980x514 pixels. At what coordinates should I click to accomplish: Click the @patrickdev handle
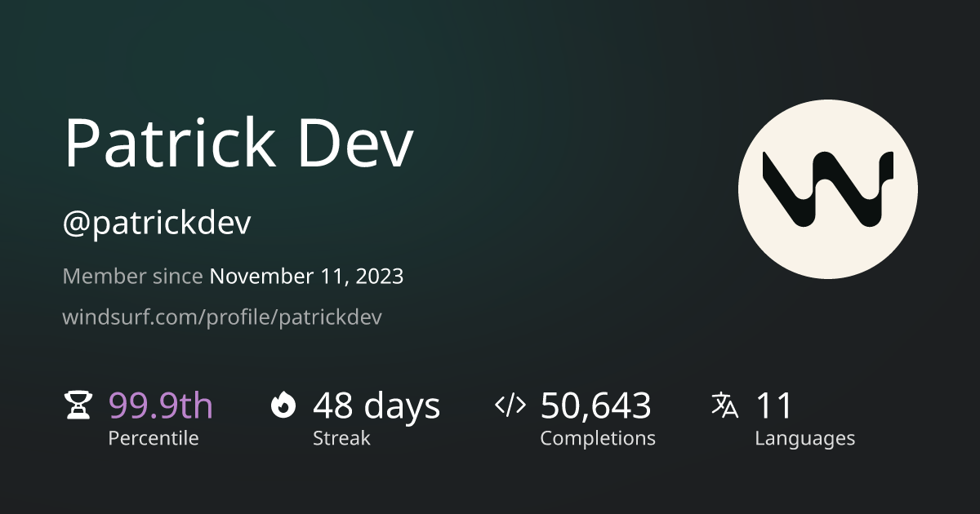[157, 224]
